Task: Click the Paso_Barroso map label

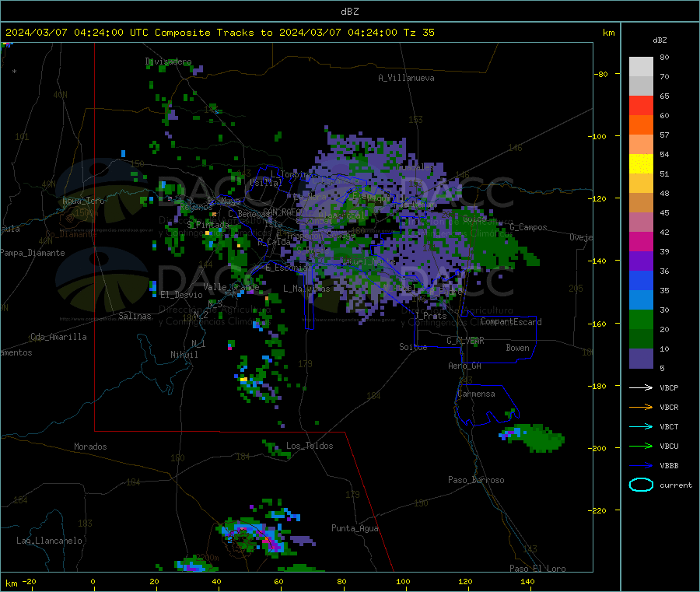Action: click(x=476, y=480)
